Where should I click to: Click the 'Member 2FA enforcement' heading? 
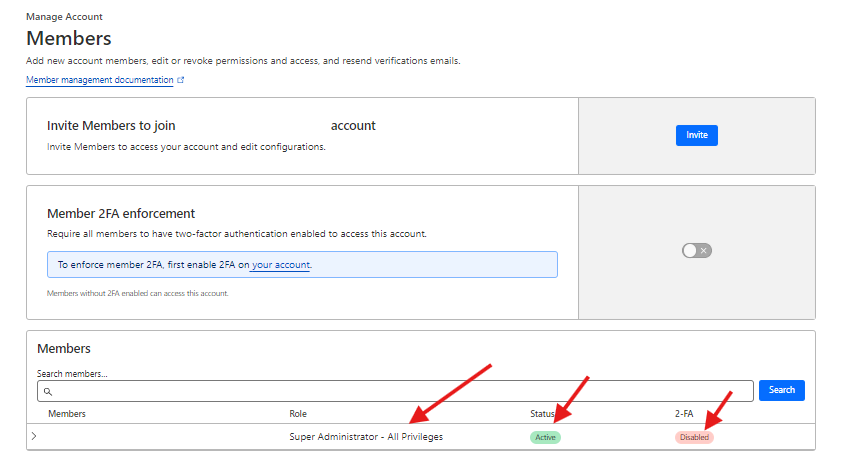121,214
